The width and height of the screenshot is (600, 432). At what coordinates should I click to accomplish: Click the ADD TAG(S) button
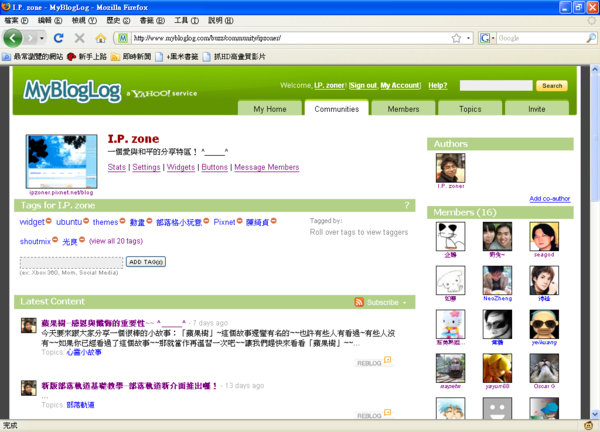tap(146, 262)
